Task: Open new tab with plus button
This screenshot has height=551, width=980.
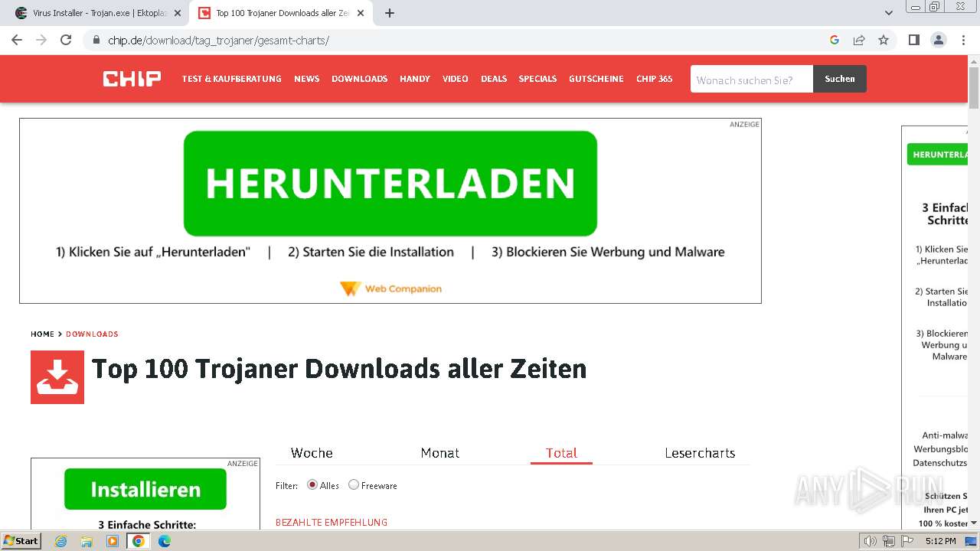Action: click(x=390, y=13)
